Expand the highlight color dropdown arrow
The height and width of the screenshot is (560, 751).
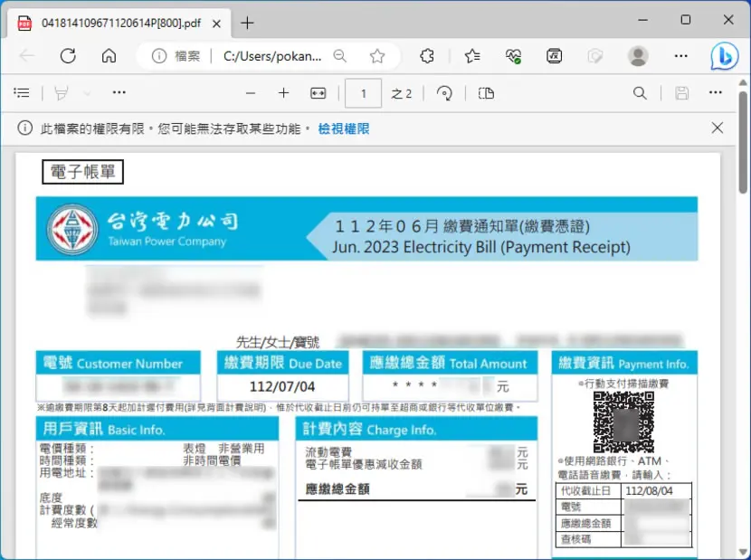click(87, 93)
